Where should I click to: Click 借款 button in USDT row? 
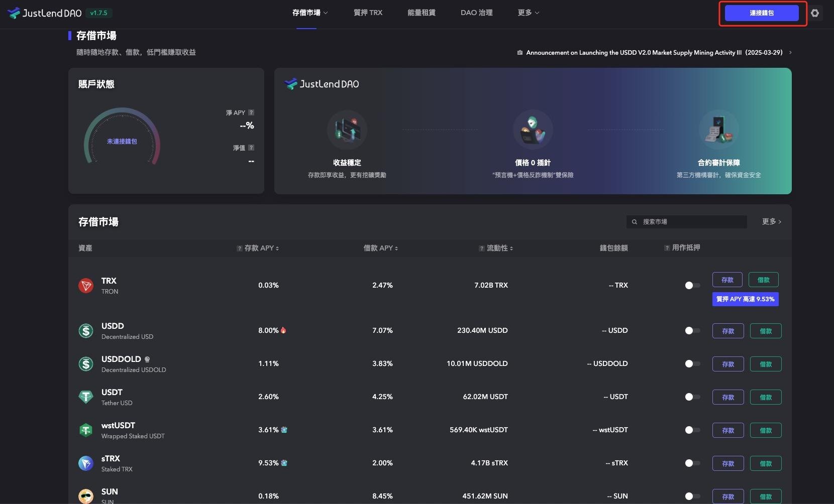766,398
